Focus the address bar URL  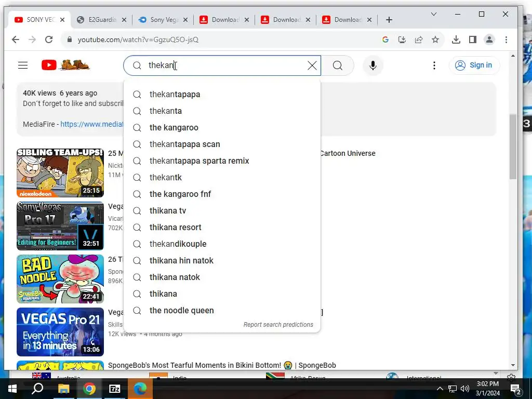point(138,39)
